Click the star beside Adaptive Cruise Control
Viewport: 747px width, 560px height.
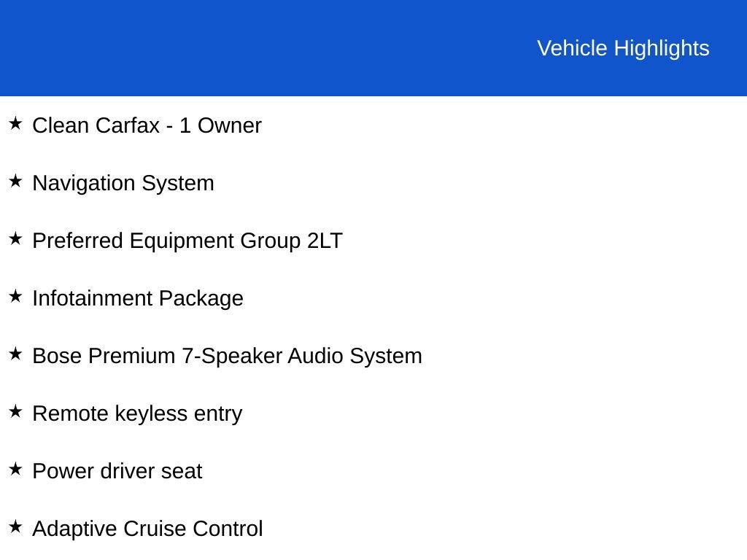click(x=15, y=526)
